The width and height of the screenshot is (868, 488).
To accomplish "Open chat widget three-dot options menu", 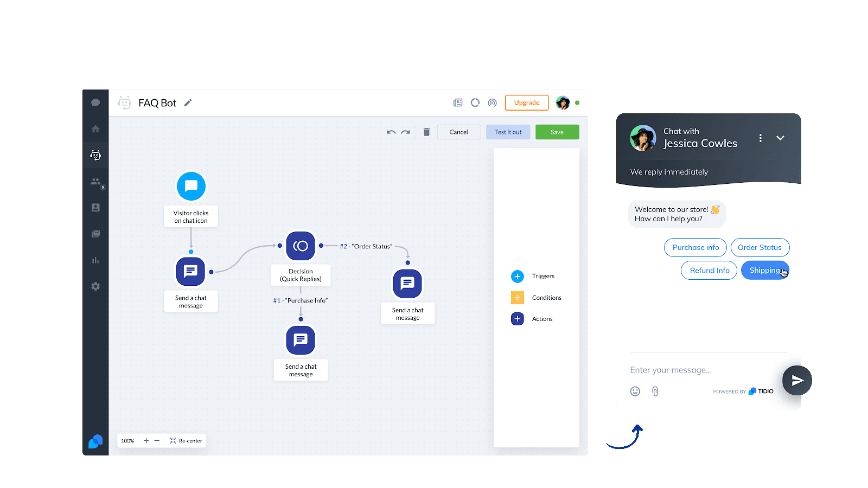I will [x=761, y=138].
